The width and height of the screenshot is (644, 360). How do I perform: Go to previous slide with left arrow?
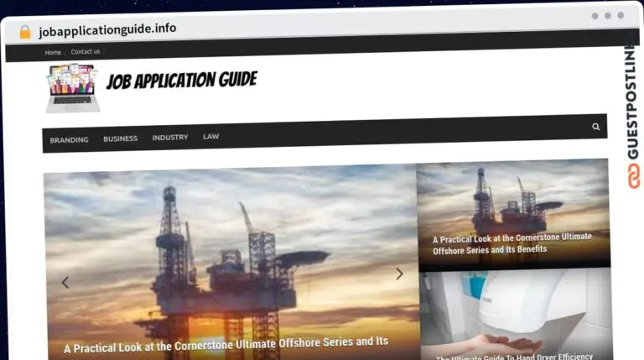pos(65,282)
